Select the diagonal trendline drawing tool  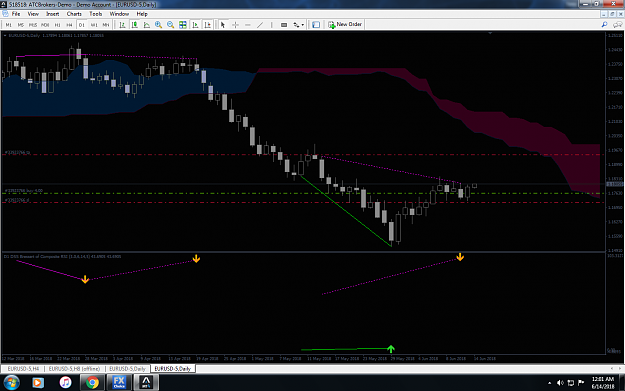click(260, 25)
